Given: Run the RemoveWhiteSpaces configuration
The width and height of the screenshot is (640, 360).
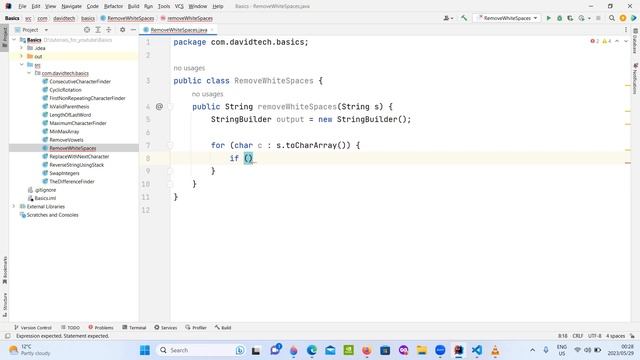Looking at the screenshot, I should [549, 18].
